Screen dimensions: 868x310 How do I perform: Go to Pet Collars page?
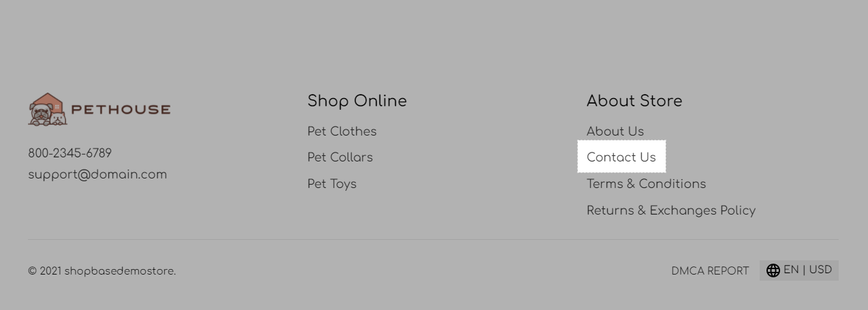(x=340, y=157)
